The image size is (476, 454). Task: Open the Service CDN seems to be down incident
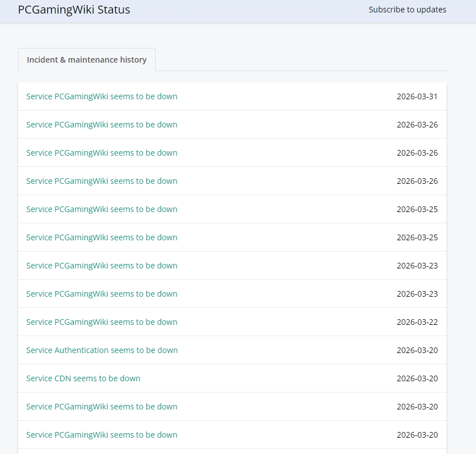point(83,378)
